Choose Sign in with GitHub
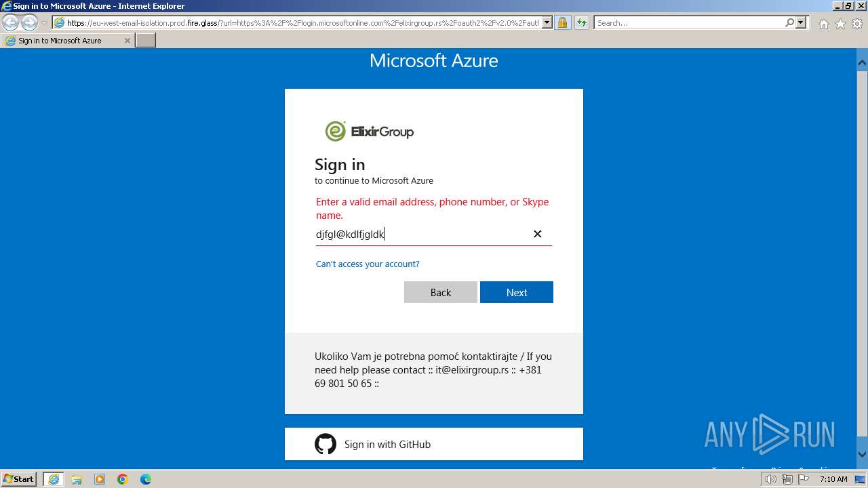 (x=434, y=444)
